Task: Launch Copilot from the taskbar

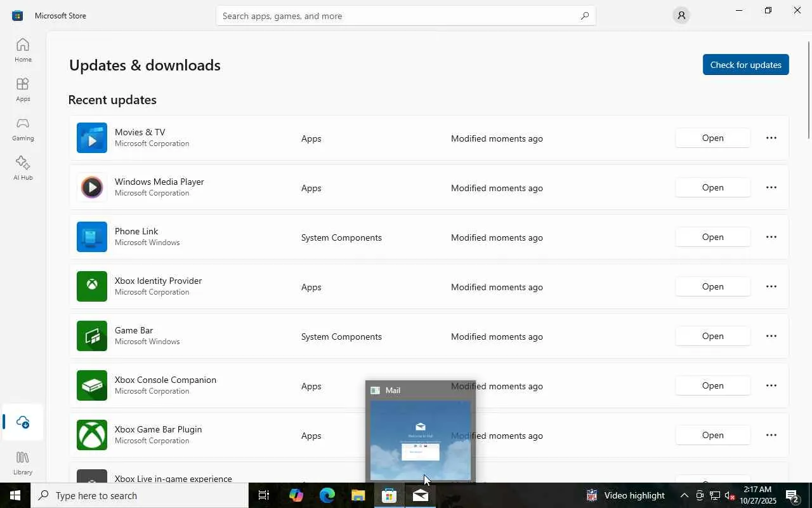Action: (x=296, y=495)
